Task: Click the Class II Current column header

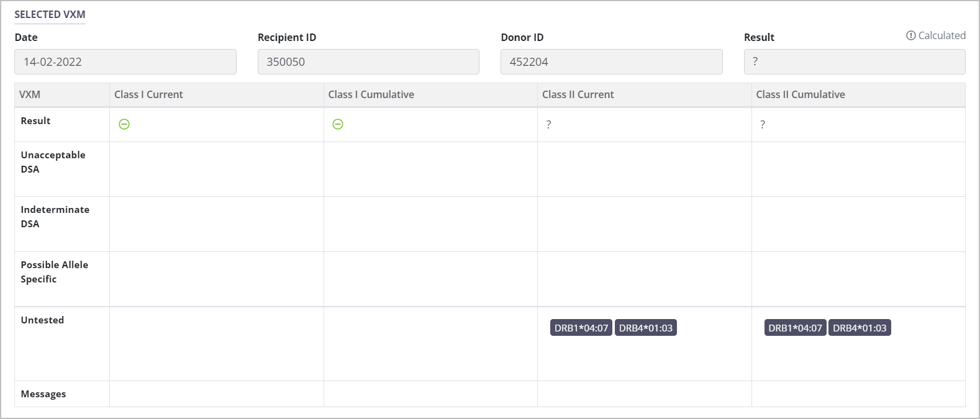Action: pyautogui.click(x=578, y=94)
